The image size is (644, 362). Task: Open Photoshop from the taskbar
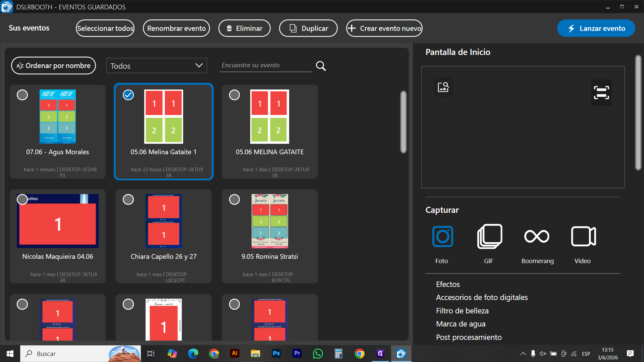(276, 353)
